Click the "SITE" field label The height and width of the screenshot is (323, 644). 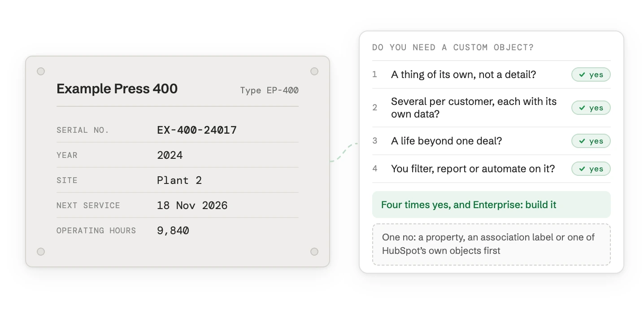[x=67, y=180]
